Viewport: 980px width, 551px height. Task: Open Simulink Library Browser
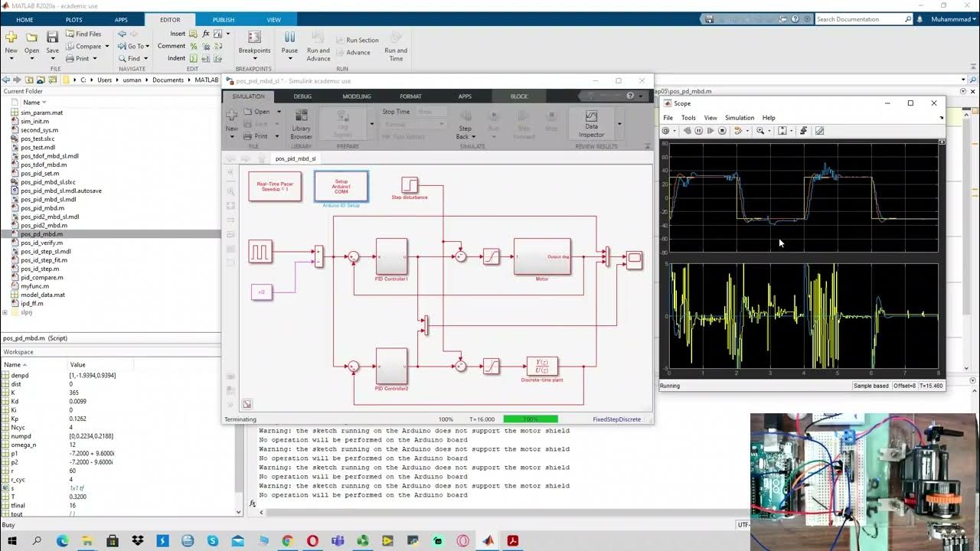pos(301,124)
